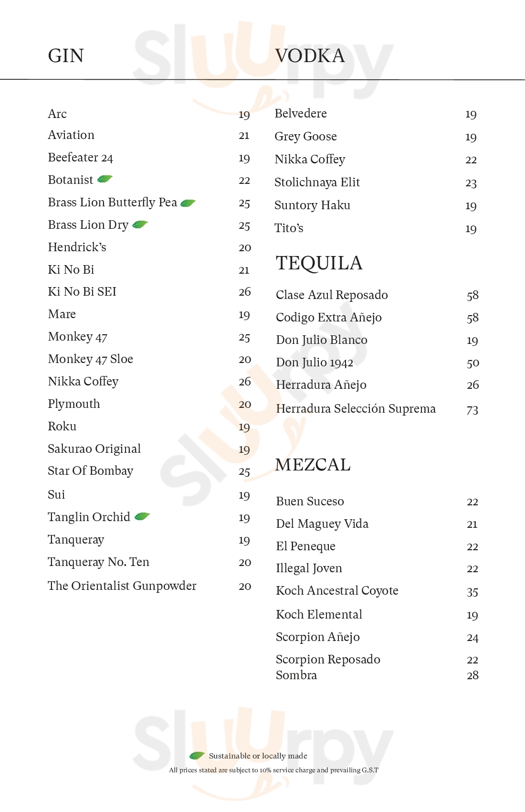Image resolution: width=525 pixels, height=812 pixels.
Task: Click the leaf icon next to Brass Lion Butterfly Pea
Action: coord(188,203)
